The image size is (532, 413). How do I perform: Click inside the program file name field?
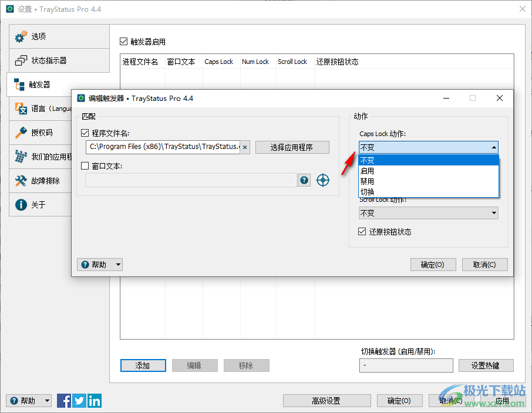coord(164,147)
